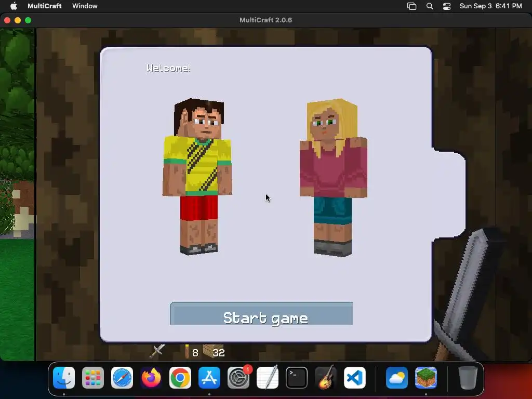
Task: Open the Apple menu
Action: point(14,6)
